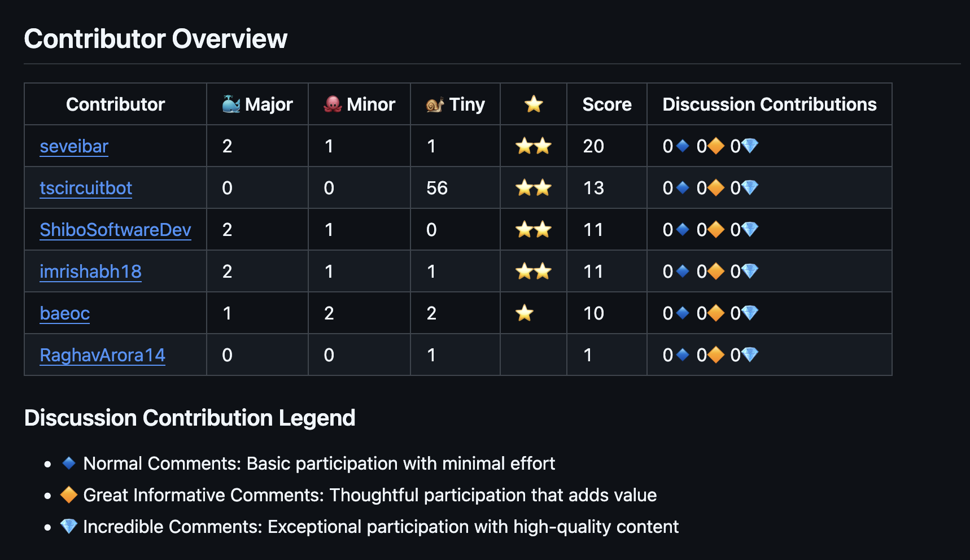970x560 pixels.
Task: Click the gem icon in seveibar's row
Action: pos(750,146)
